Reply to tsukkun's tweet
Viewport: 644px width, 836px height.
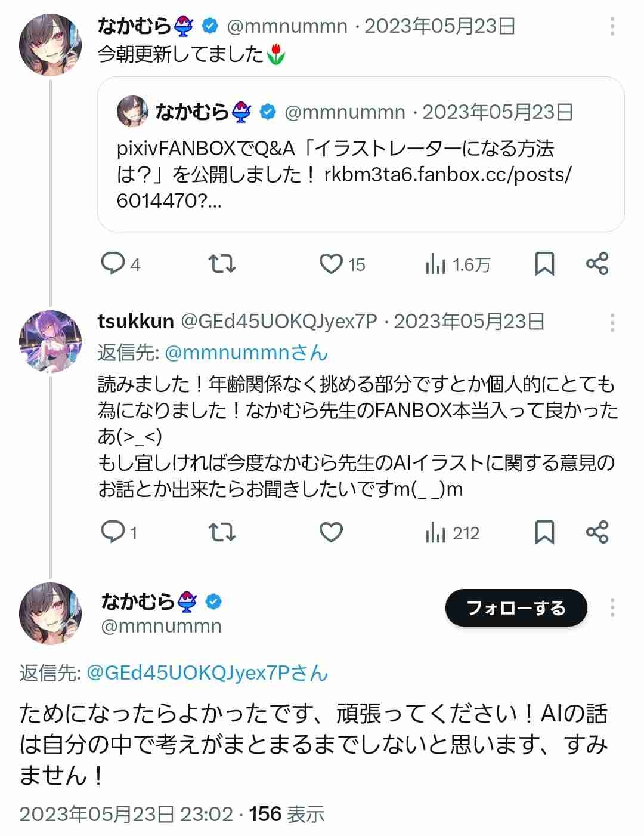(113, 532)
